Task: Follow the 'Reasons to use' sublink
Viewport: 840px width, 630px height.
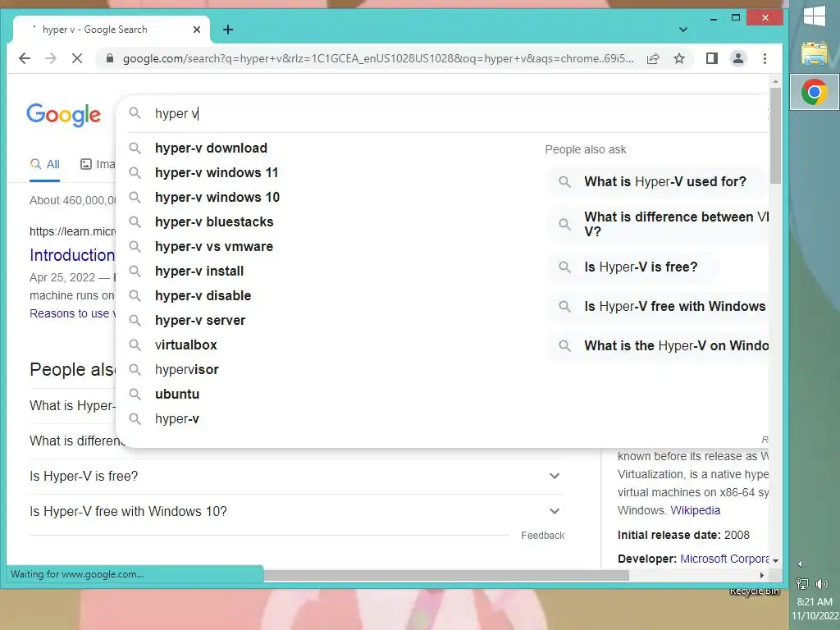Action: point(72,313)
